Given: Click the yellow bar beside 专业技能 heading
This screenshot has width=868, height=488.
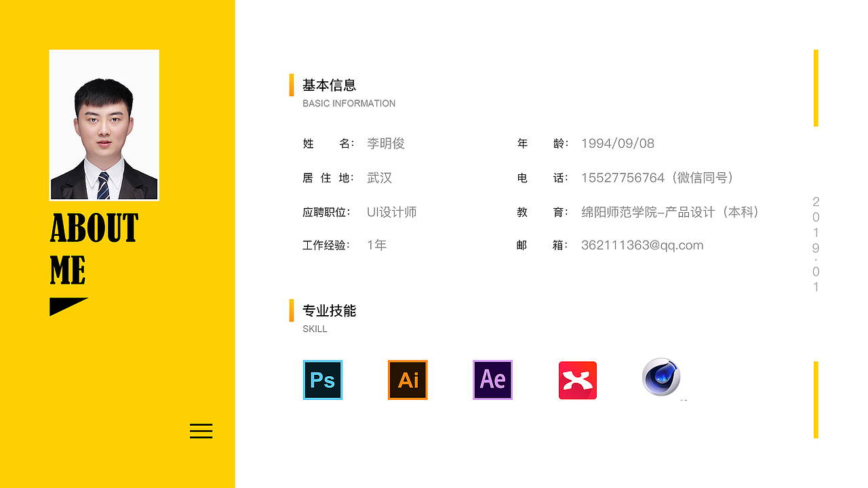Looking at the screenshot, I should click(292, 311).
